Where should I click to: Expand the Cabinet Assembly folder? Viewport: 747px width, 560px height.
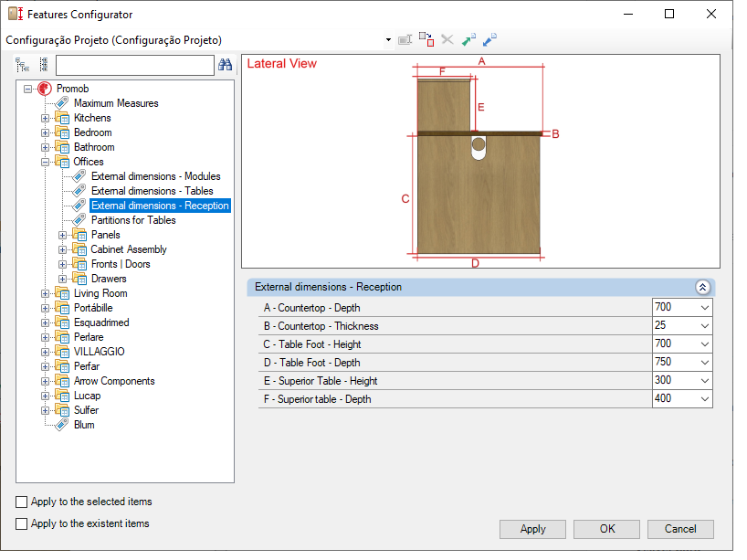pos(62,249)
